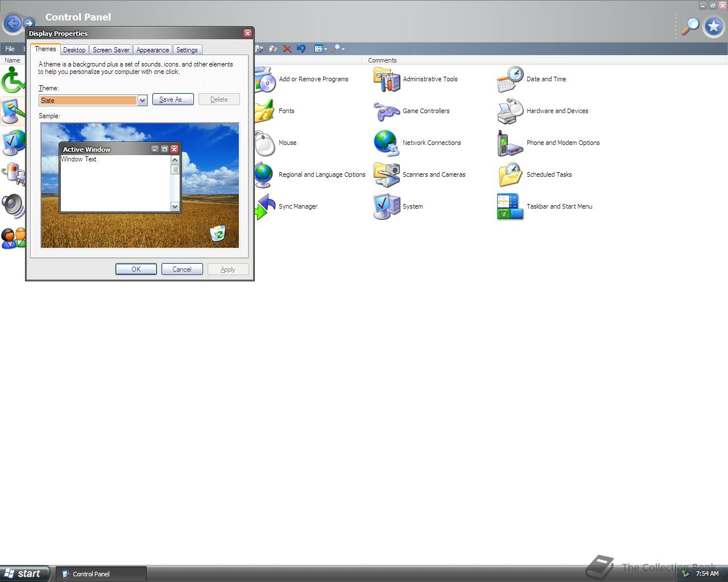Viewport: 728px width, 582px height.
Task: Open the Hardware and Devices printer icon
Action: (510, 111)
